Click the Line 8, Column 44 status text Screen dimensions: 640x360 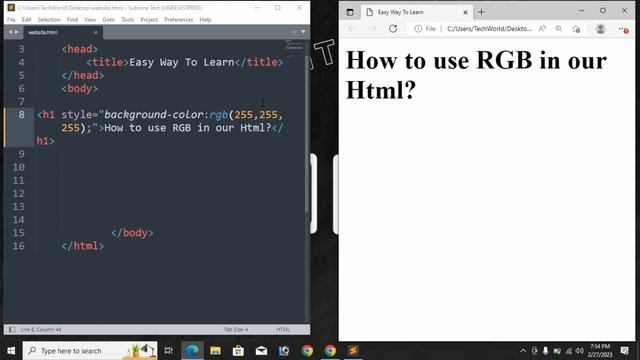coord(41,329)
